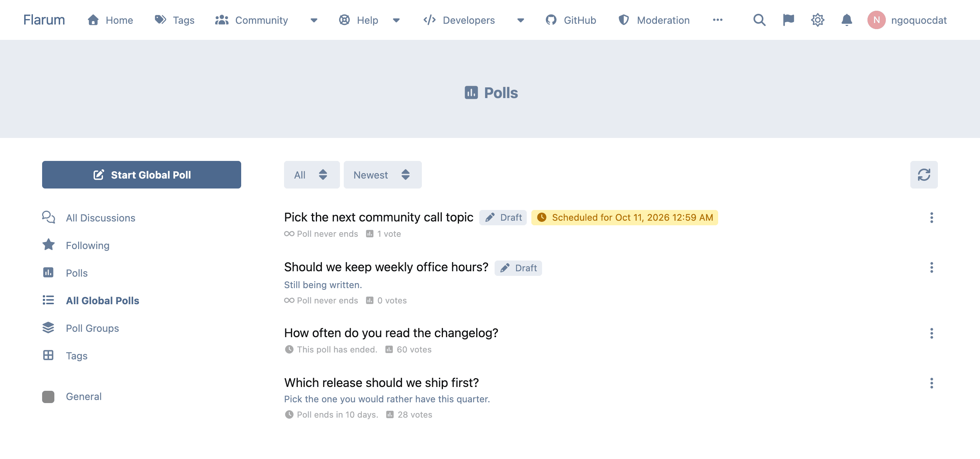The width and height of the screenshot is (980, 459).
Task: Open the notifications bell
Action: [846, 20]
